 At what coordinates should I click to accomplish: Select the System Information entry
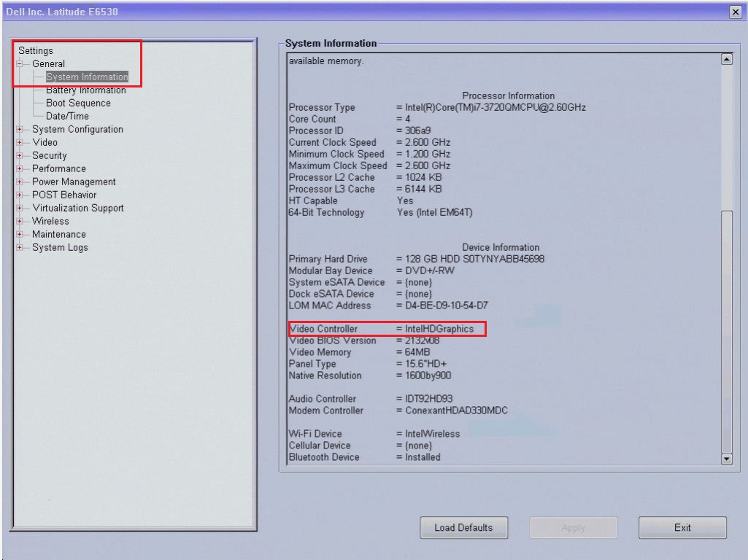(x=86, y=77)
